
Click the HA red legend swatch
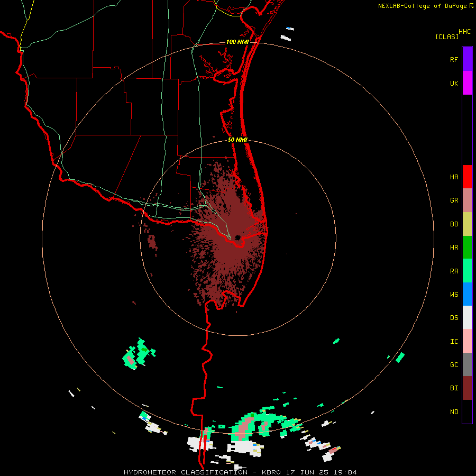467,177
